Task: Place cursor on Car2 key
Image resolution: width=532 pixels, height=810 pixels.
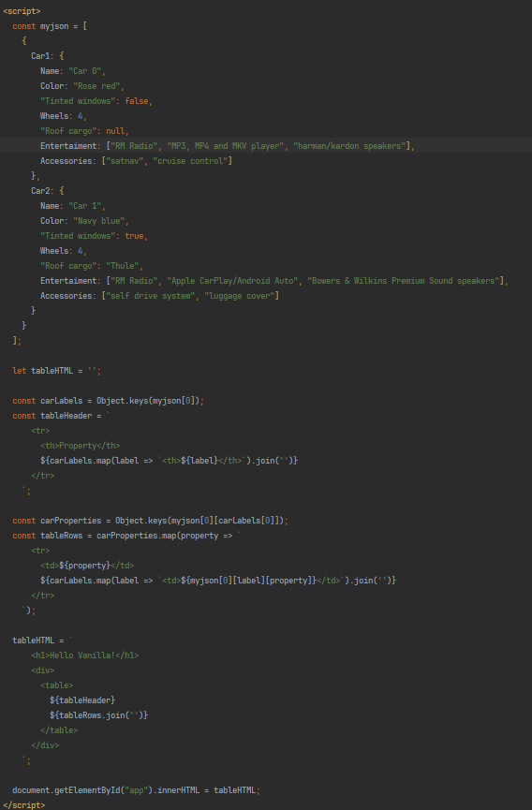Action: point(40,191)
